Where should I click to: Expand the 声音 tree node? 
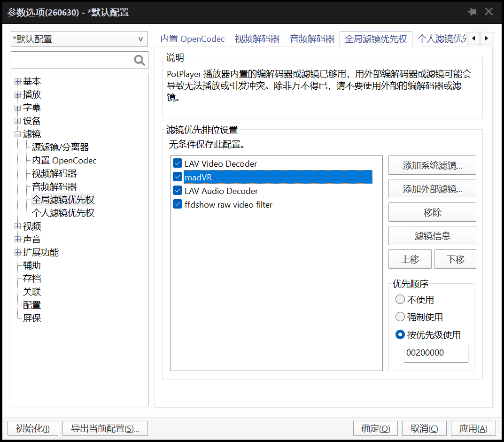click(18, 240)
